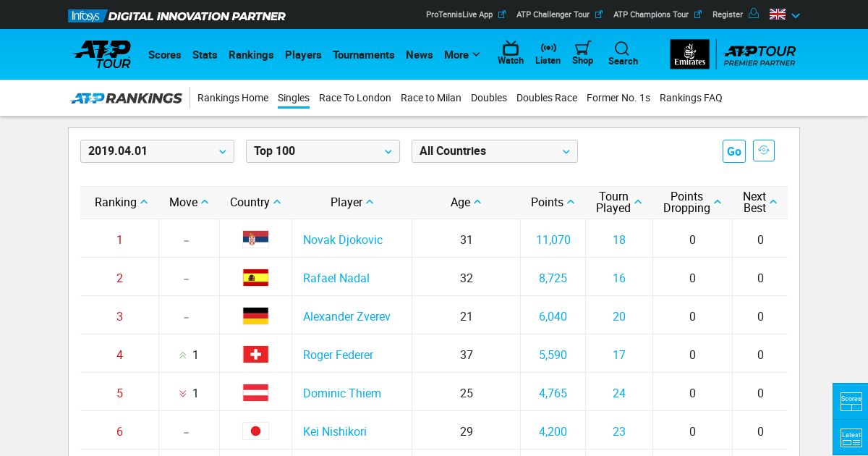Click Serbia flag in Djokovic row

click(255, 240)
